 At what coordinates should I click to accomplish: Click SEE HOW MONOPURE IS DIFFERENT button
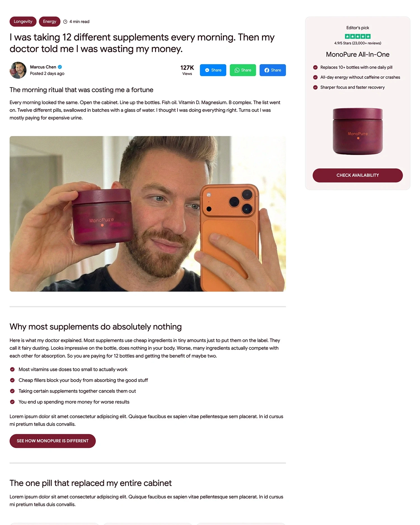point(53,441)
